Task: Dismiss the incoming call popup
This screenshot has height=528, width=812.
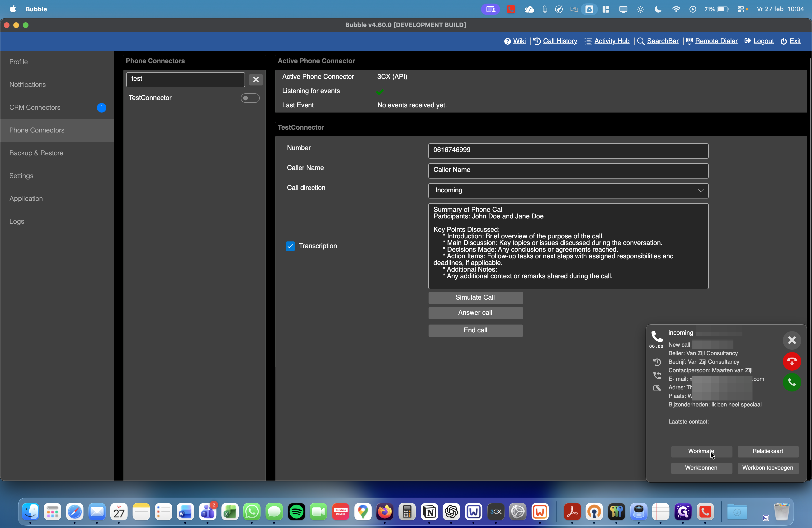Action: pyautogui.click(x=792, y=340)
